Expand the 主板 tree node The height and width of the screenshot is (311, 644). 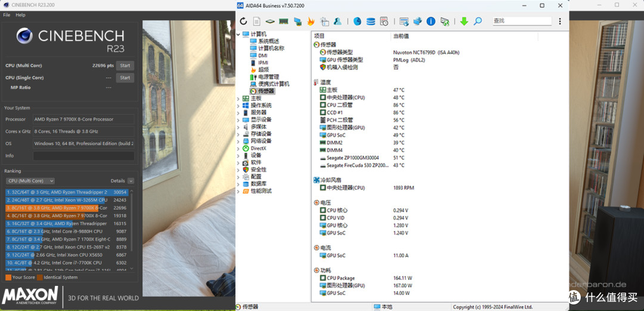coord(238,98)
